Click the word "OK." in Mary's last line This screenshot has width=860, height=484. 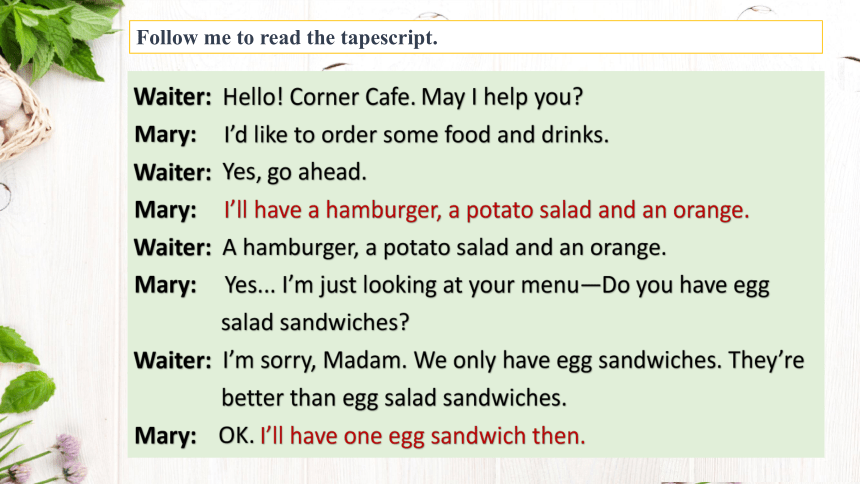click(236, 436)
